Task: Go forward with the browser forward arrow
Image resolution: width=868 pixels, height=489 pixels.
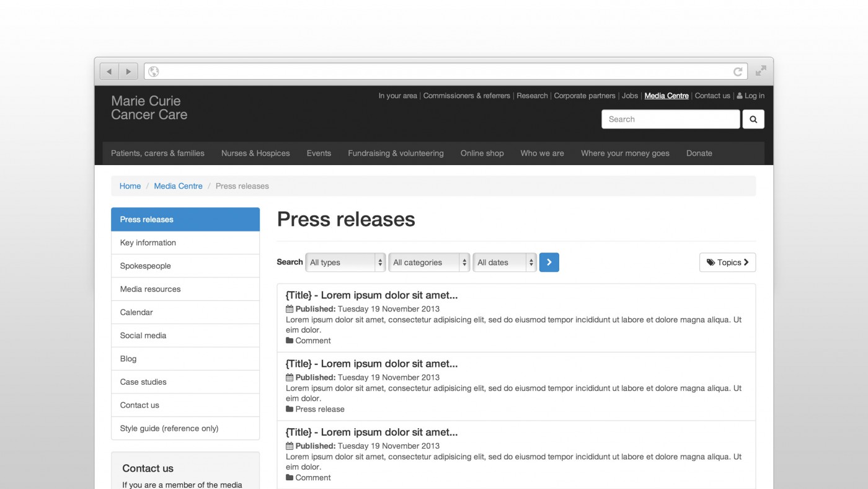Action: click(x=128, y=71)
